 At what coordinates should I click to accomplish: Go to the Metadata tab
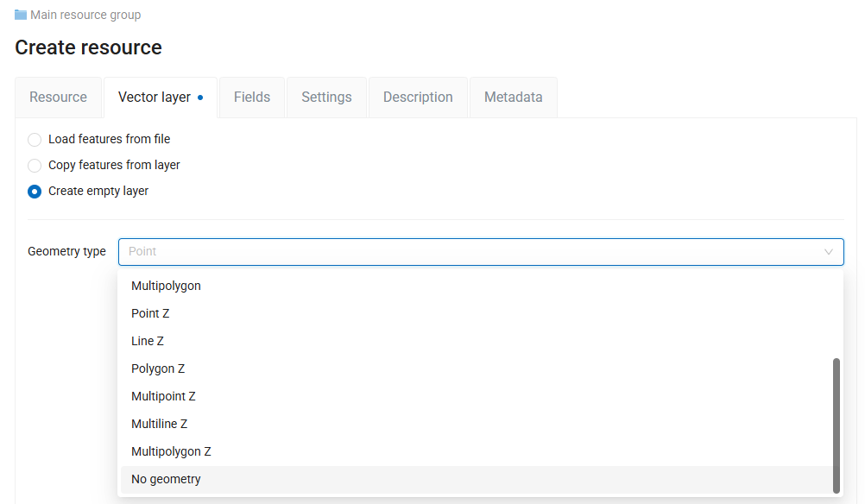click(x=514, y=97)
